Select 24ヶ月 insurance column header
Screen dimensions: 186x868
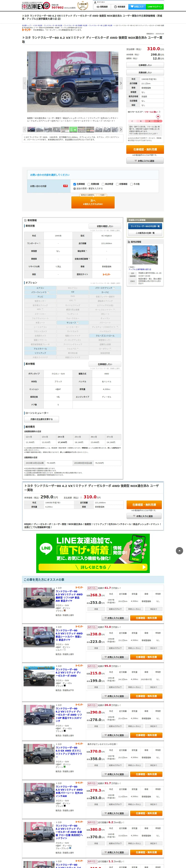coord(64,437)
